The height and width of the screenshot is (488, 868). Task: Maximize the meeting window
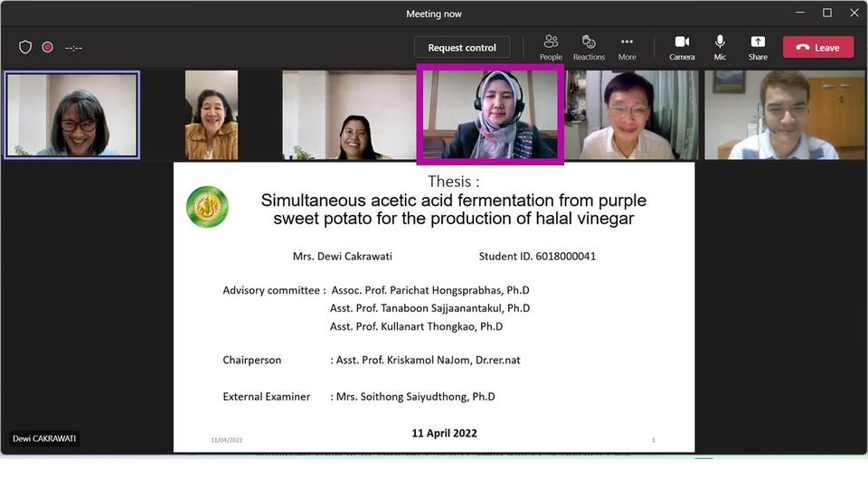point(827,13)
